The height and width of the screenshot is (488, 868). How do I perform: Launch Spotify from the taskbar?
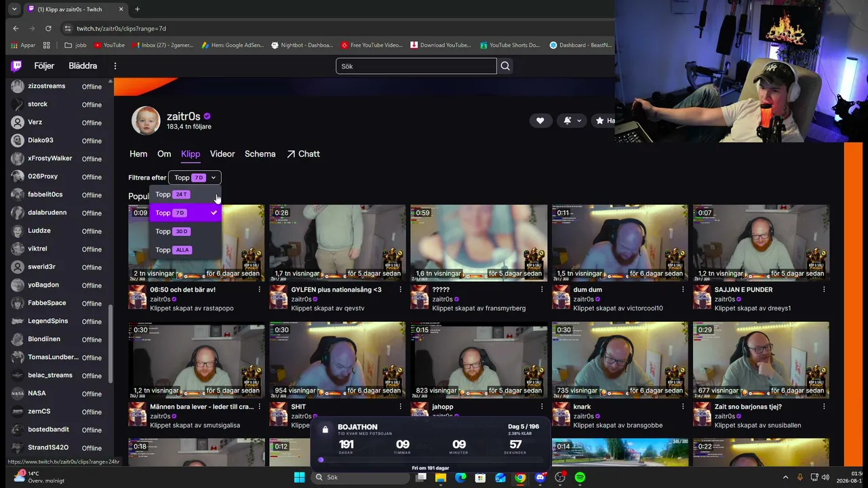tap(580, 477)
